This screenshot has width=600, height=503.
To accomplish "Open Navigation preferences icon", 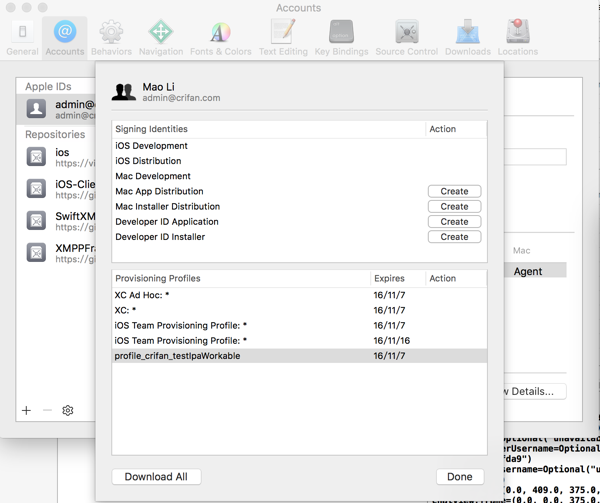I will click(161, 32).
